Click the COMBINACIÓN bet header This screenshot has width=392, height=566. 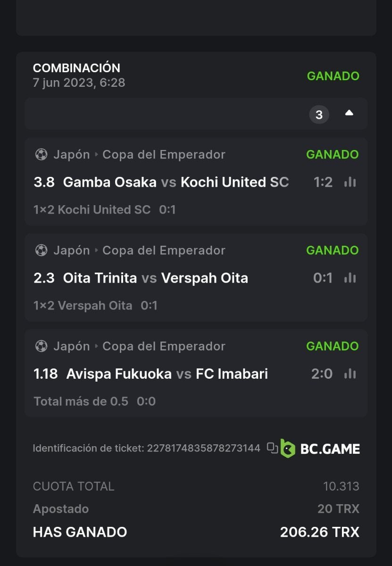76,68
